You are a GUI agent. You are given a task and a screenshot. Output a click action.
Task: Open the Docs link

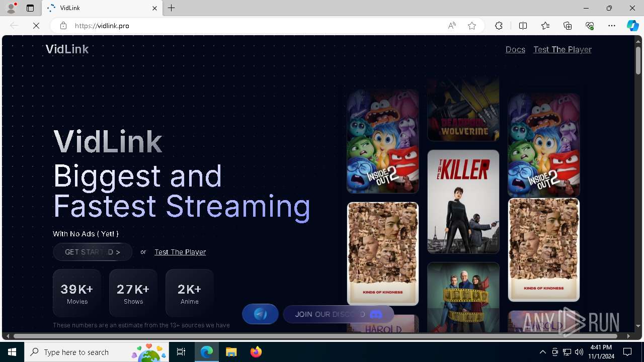tap(515, 49)
